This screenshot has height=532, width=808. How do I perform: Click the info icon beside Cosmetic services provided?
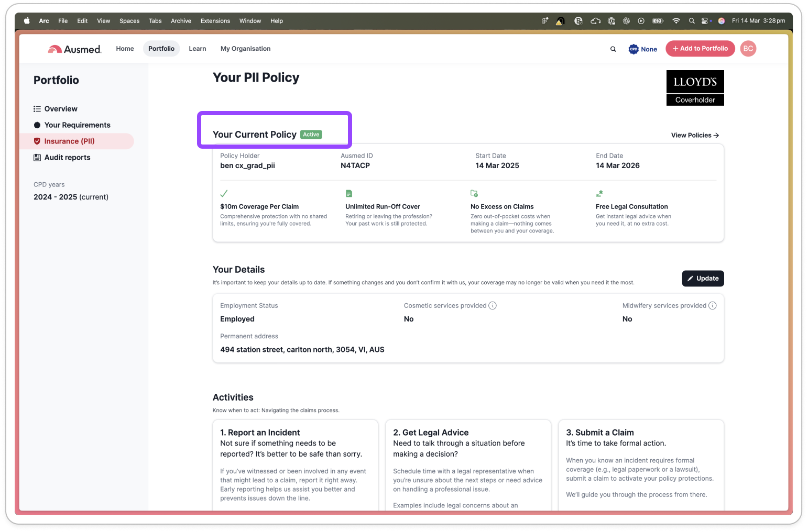[x=493, y=305]
